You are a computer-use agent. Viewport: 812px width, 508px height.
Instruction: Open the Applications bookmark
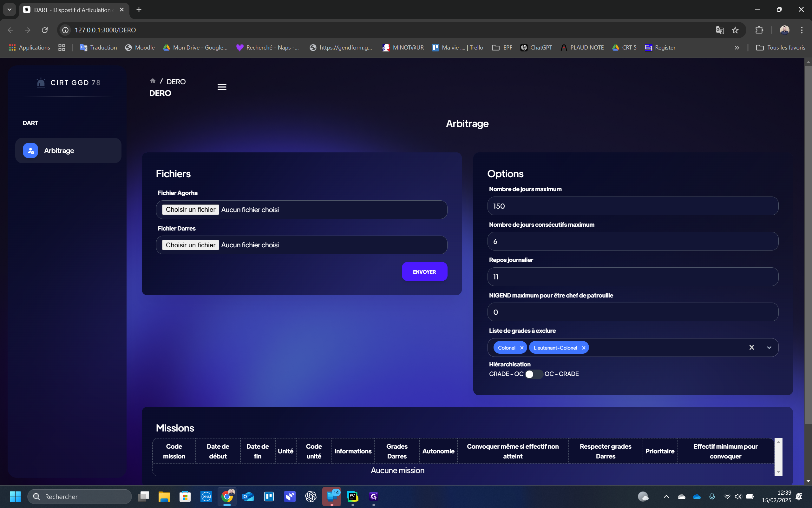click(29, 47)
